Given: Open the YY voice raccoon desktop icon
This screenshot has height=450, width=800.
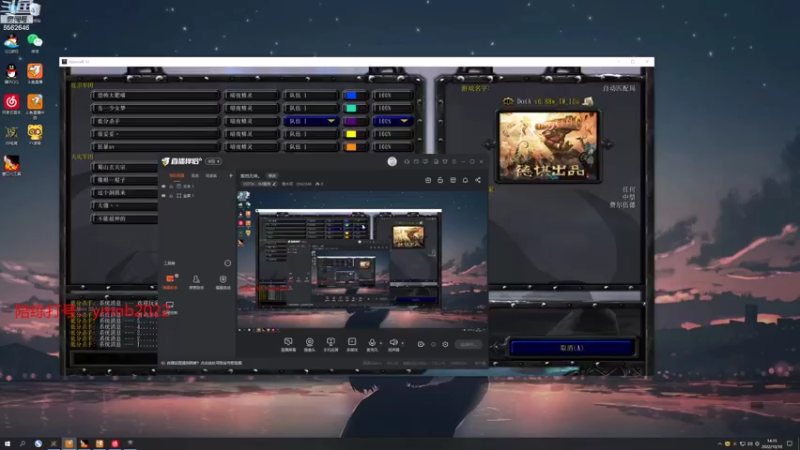Looking at the screenshot, I should [35, 133].
